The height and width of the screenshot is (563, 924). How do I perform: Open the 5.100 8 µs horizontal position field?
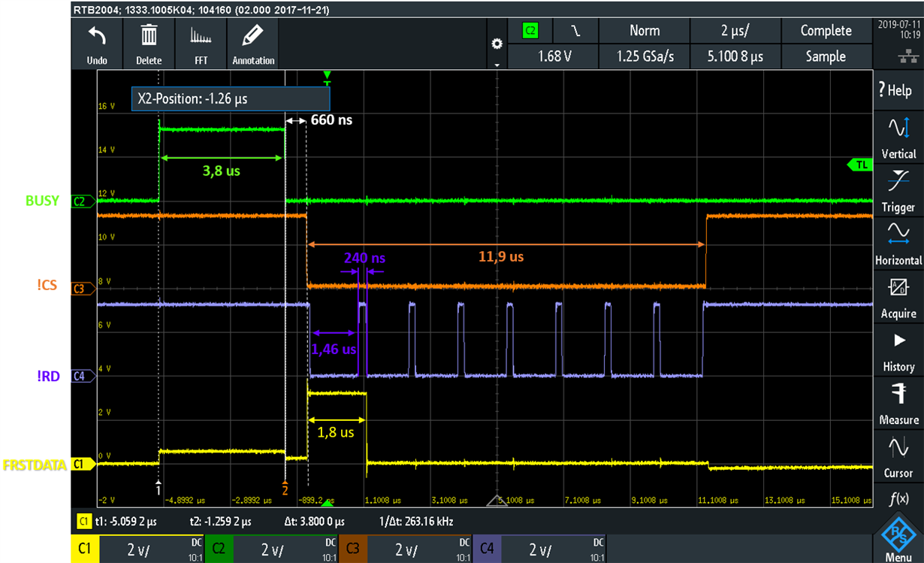coord(735,56)
